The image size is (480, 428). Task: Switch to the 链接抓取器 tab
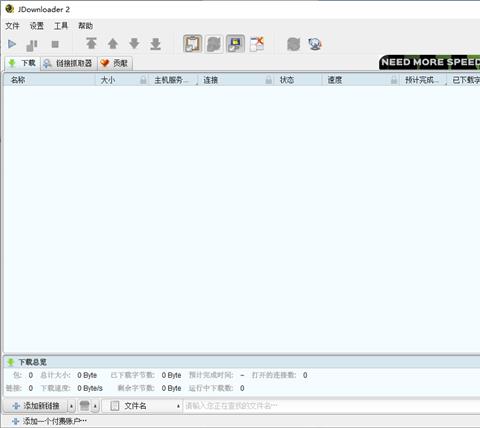(x=69, y=63)
